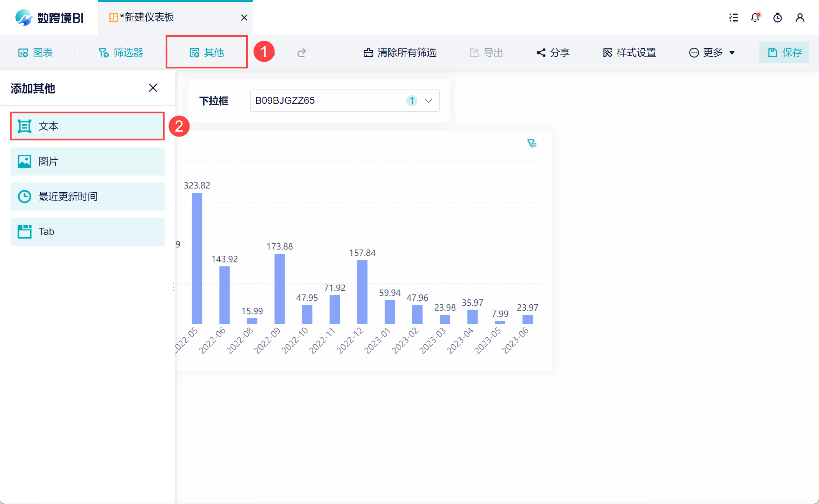Click 清除所有筛选 button
Screen dimensions: 819x504
click(x=400, y=53)
